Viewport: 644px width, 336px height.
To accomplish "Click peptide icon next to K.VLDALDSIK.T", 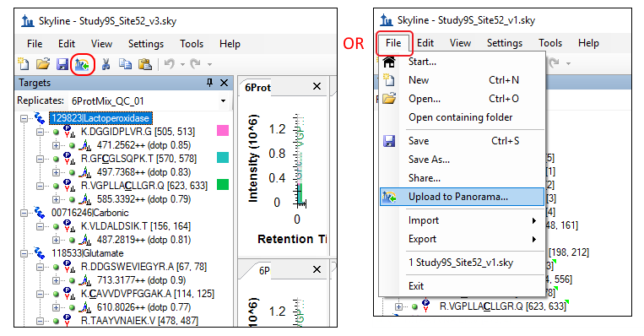I will [x=69, y=226].
